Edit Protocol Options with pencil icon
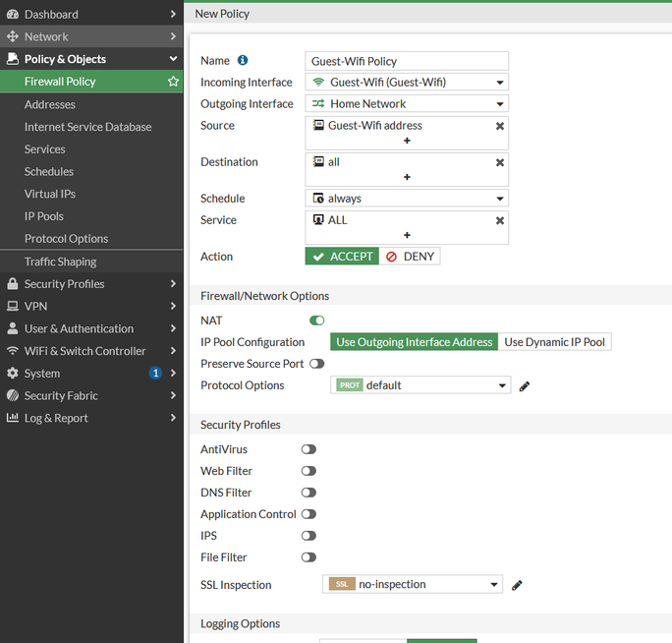Viewport: 672px width, 643px height. [525, 386]
